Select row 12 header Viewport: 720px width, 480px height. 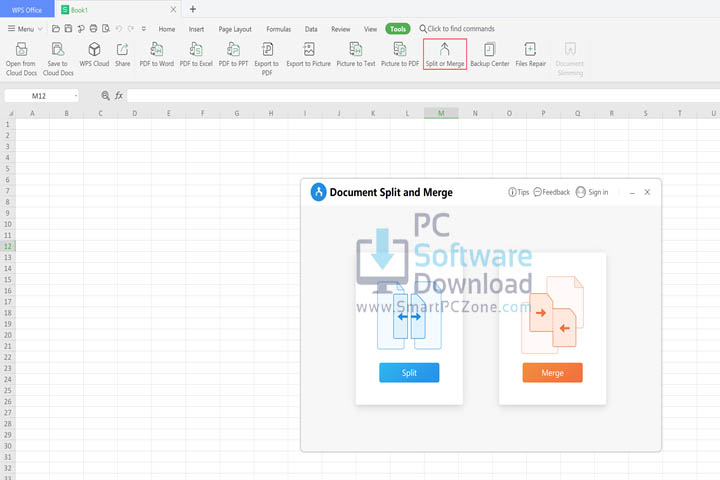pos(7,246)
